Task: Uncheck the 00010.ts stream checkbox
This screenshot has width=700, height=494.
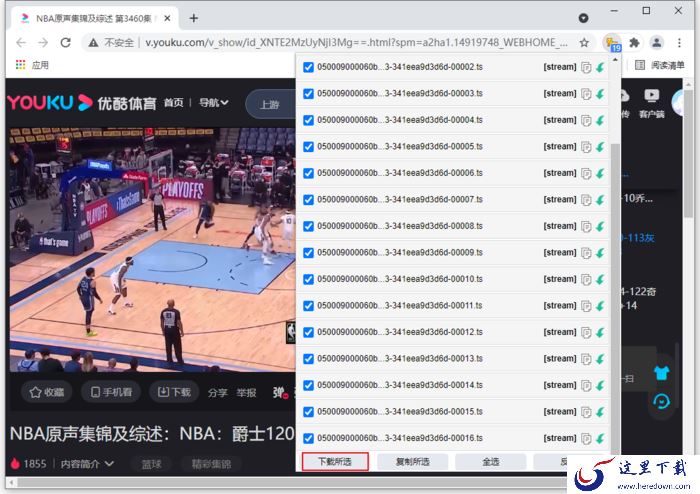Action: (x=308, y=279)
